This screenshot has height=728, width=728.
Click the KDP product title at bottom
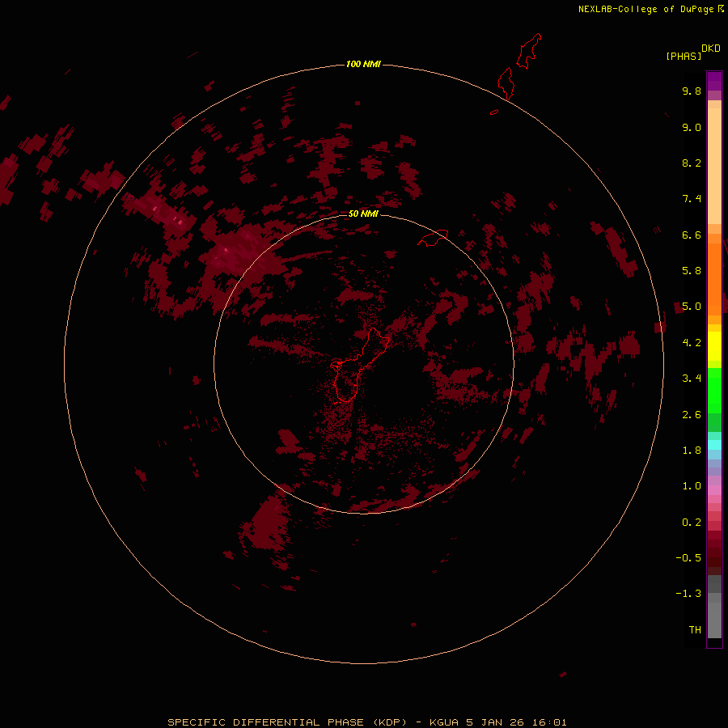pyautogui.click(x=366, y=722)
